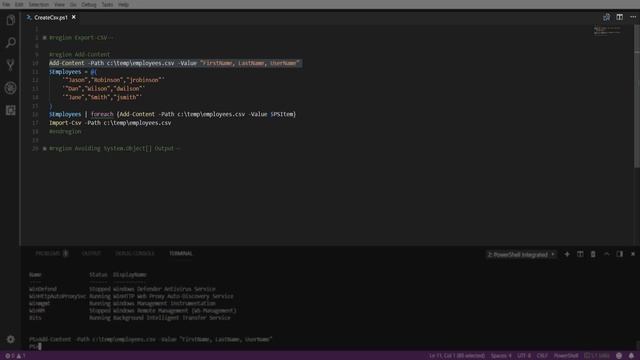Switch to the Output panel tab
Screen dimensions: 640x360
pos(91,253)
